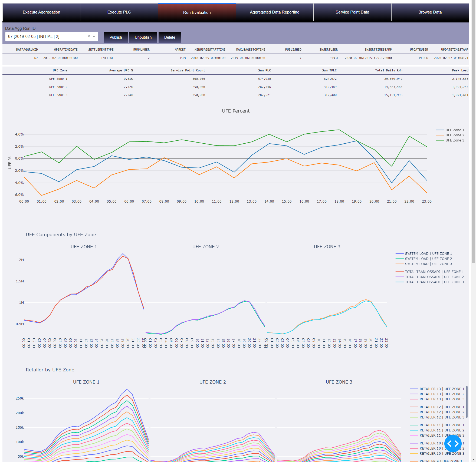Click the Retailer legend scrollbar
Viewport: 476px width, 462px height.
(x=467, y=402)
